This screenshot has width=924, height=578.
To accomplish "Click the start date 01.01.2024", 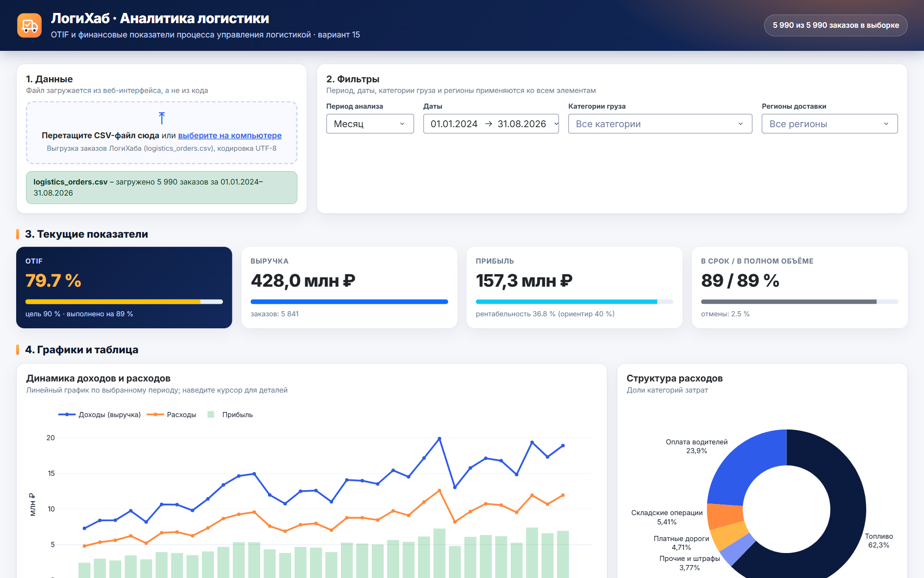I will point(454,124).
